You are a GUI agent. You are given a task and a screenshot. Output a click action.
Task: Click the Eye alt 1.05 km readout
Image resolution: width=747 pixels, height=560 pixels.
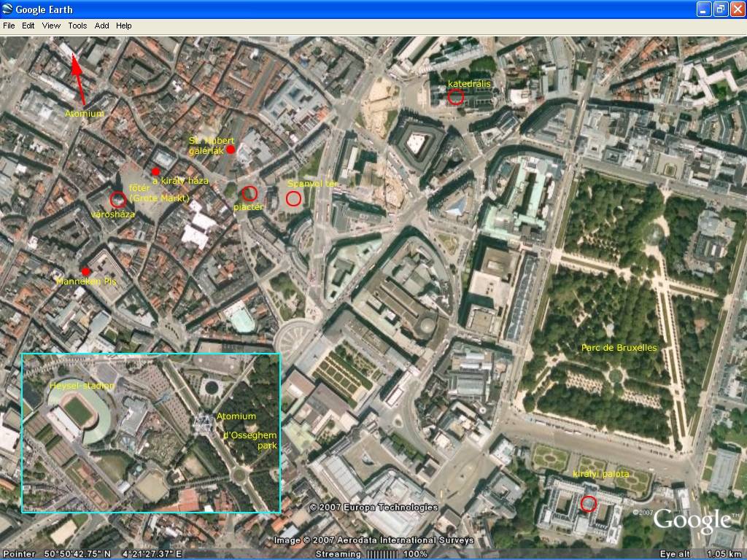tap(701, 554)
